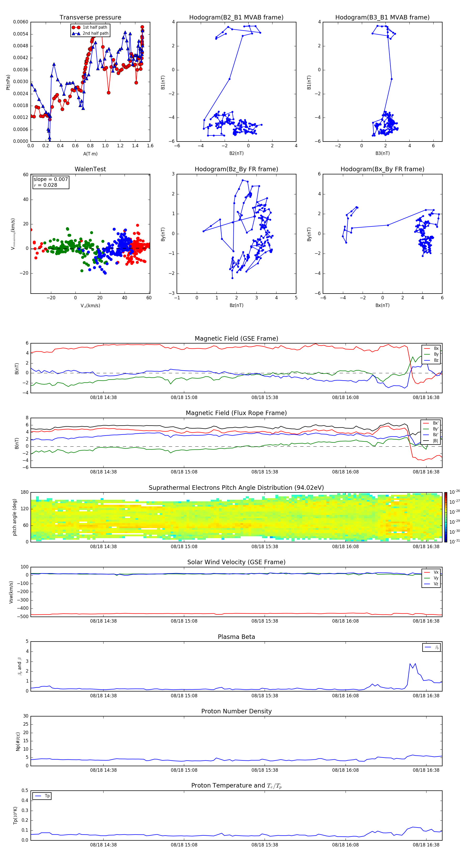Click the 'V_A(km/s)' x-axis label

coord(90,306)
